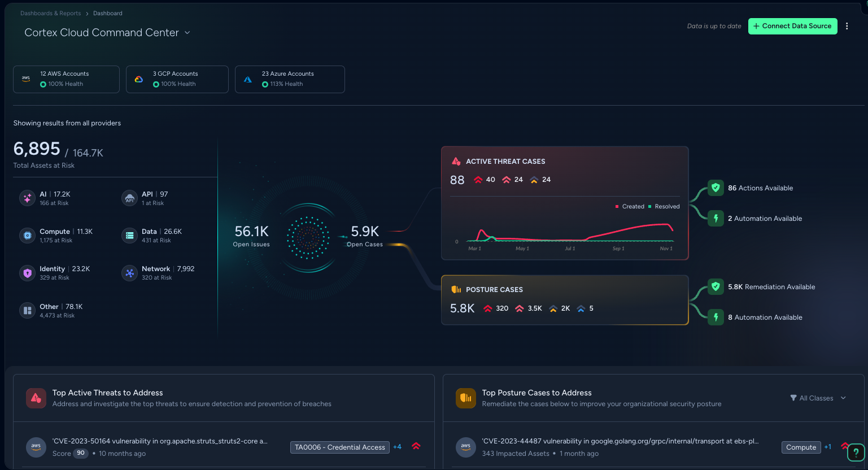Screen dimensions: 868x470
Task: Open the kebab more-options menu
Action: (847, 26)
